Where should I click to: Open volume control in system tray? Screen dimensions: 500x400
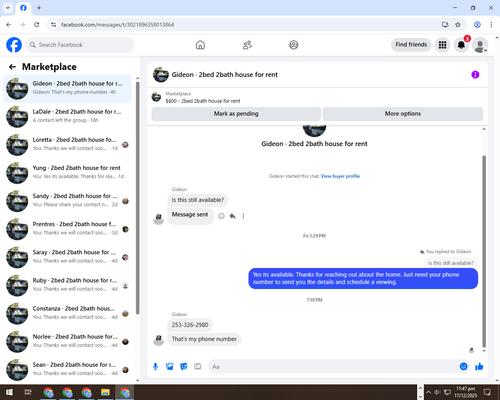pyautogui.click(x=438, y=392)
